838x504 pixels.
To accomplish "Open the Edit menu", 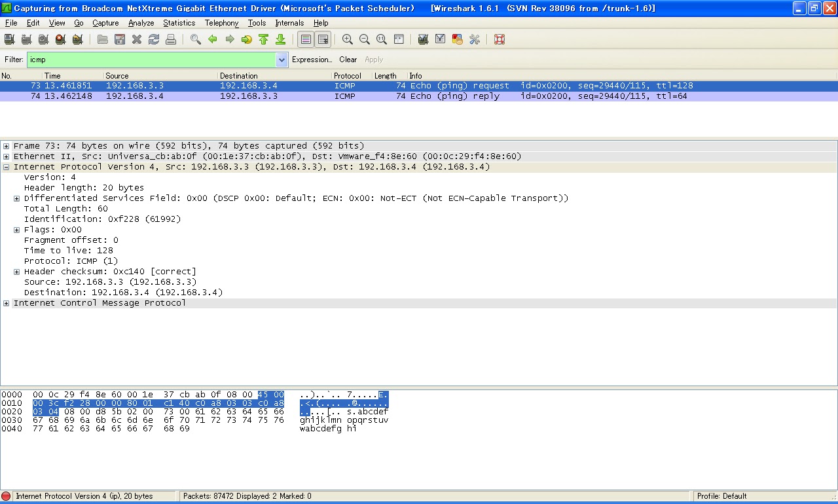I will pyautogui.click(x=33, y=23).
